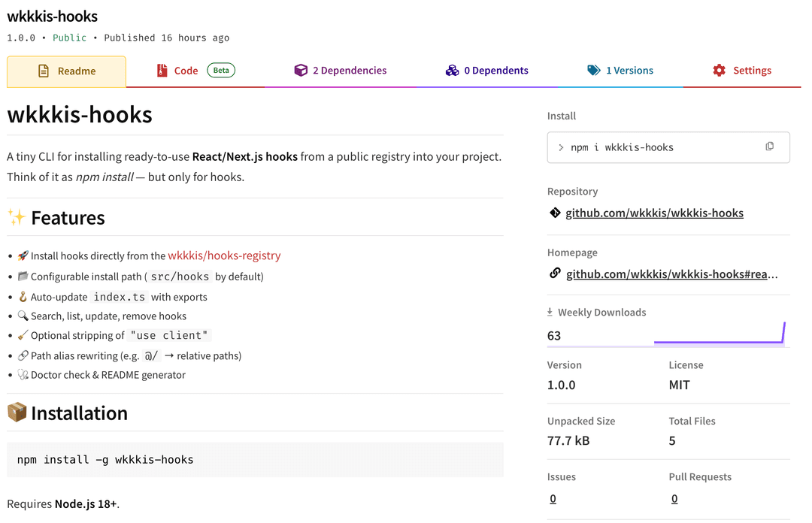The width and height of the screenshot is (812, 523).
Task: Open the wkkkis/hooks-registry link
Action: [224, 255]
